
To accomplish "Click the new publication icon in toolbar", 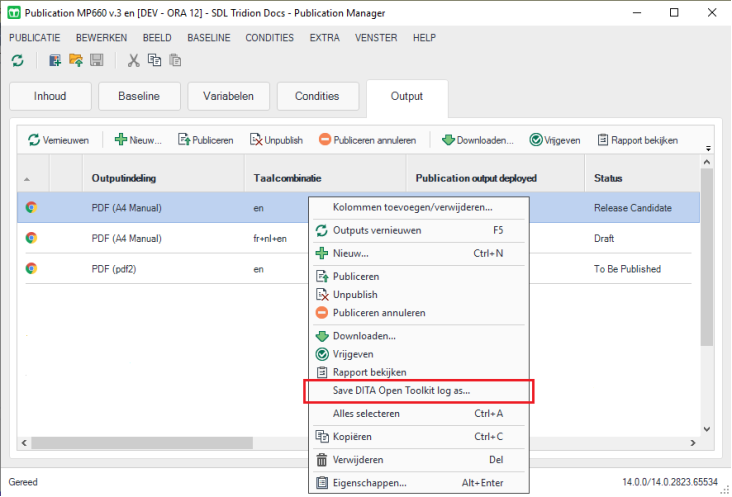I will 55,60.
